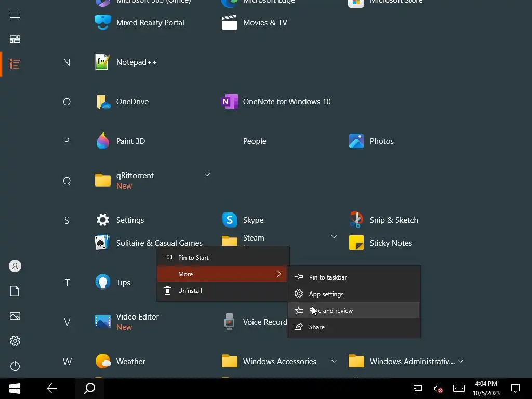This screenshot has width=532, height=399.
Task: Open Settings gear app in S section
Action: tap(102, 220)
